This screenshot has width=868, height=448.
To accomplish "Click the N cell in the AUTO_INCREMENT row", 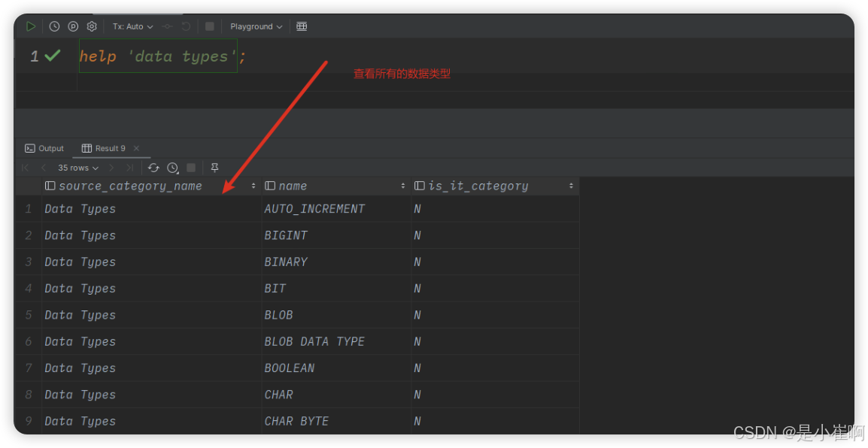I will (x=496, y=208).
